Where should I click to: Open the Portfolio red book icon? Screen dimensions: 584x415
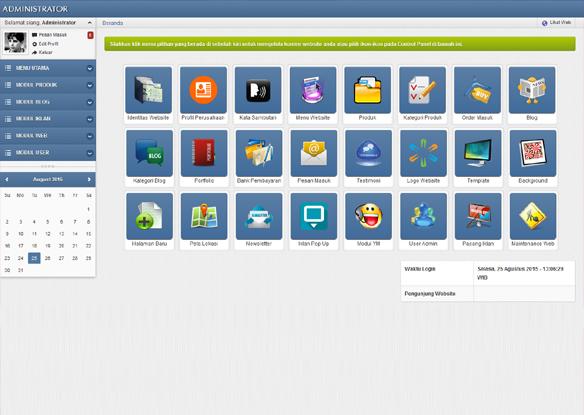204,153
